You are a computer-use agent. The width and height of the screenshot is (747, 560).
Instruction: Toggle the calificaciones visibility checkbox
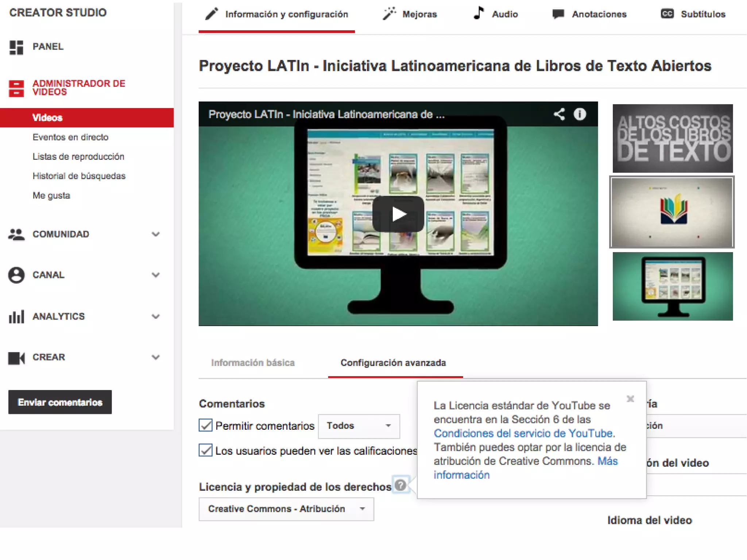(x=206, y=450)
